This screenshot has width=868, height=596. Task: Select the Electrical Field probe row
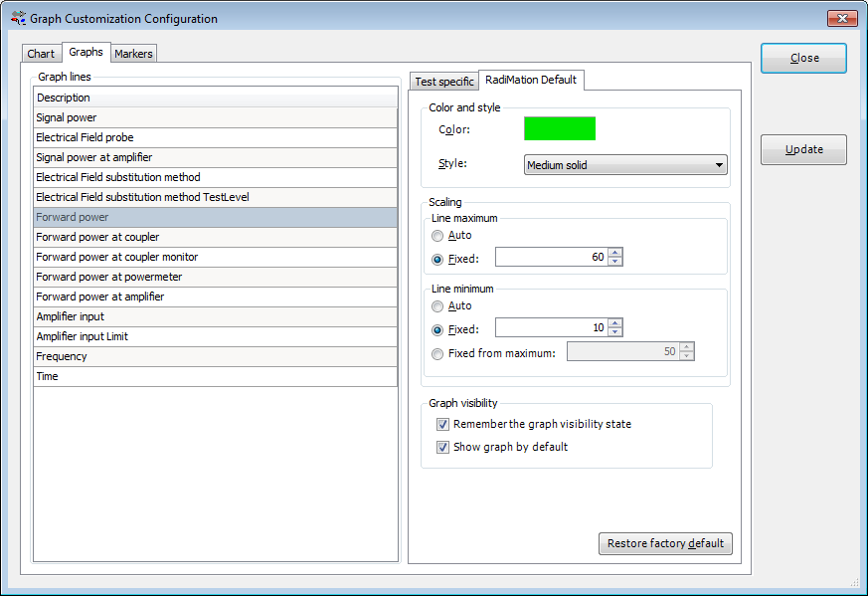tap(216, 137)
